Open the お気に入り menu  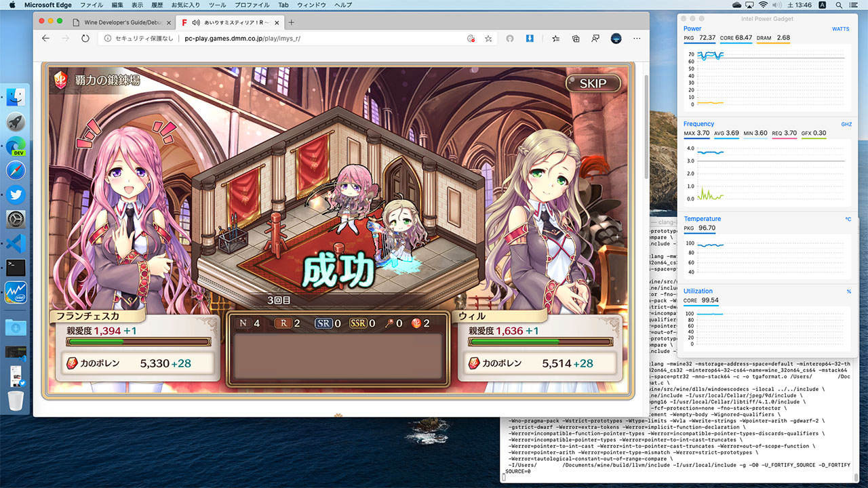pyautogui.click(x=186, y=5)
